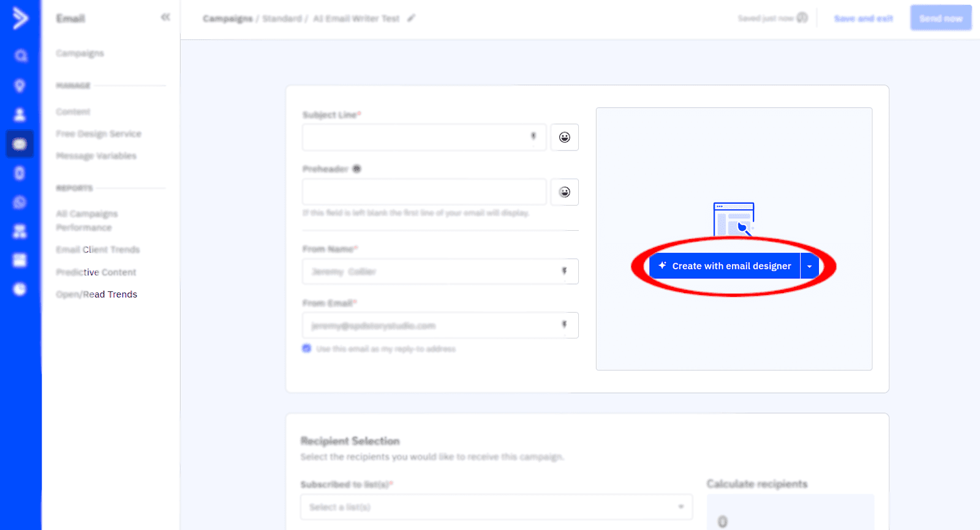Open the 'Select a list(s)' dropdown

(496, 507)
